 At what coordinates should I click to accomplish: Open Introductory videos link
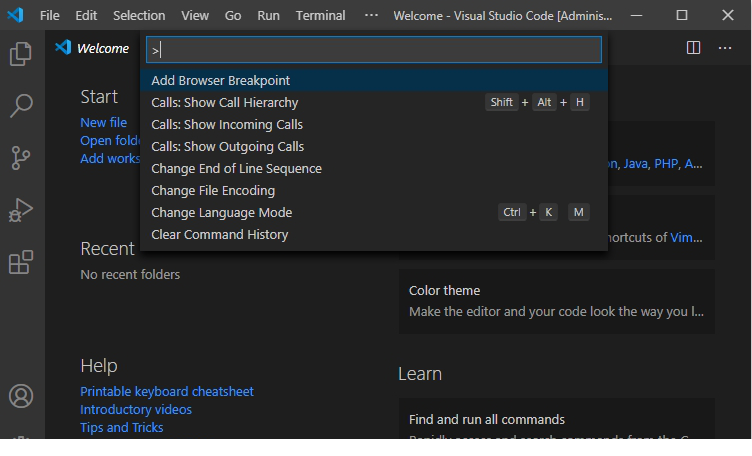click(x=136, y=410)
